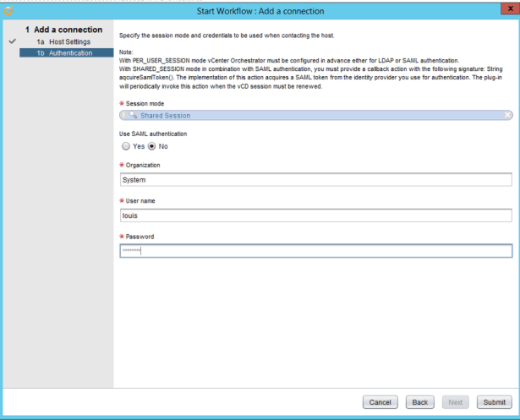The image size is (520, 420).
Task: Go Back to previous step
Action: (x=419, y=402)
